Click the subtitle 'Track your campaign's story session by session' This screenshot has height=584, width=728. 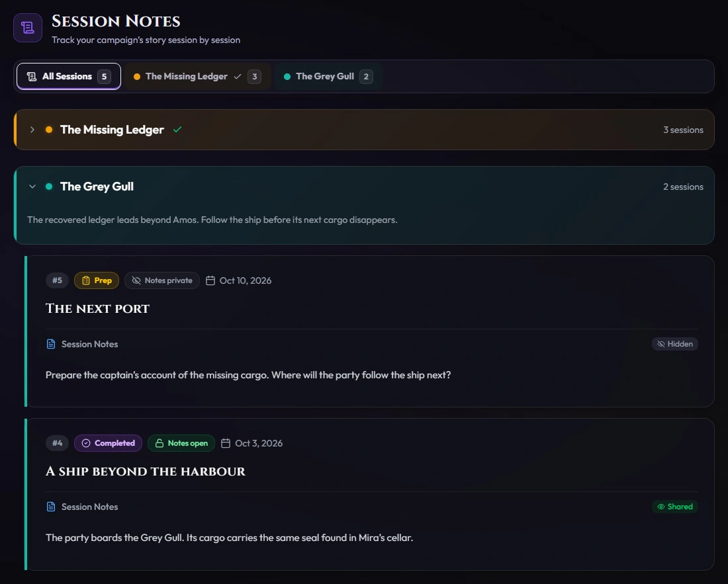[146, 40]
